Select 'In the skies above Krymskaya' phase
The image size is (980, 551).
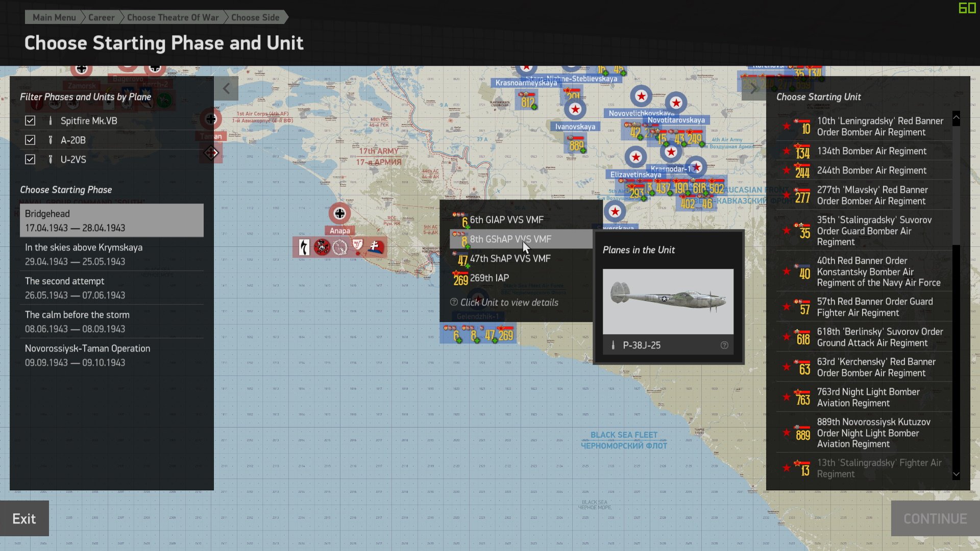111,254
